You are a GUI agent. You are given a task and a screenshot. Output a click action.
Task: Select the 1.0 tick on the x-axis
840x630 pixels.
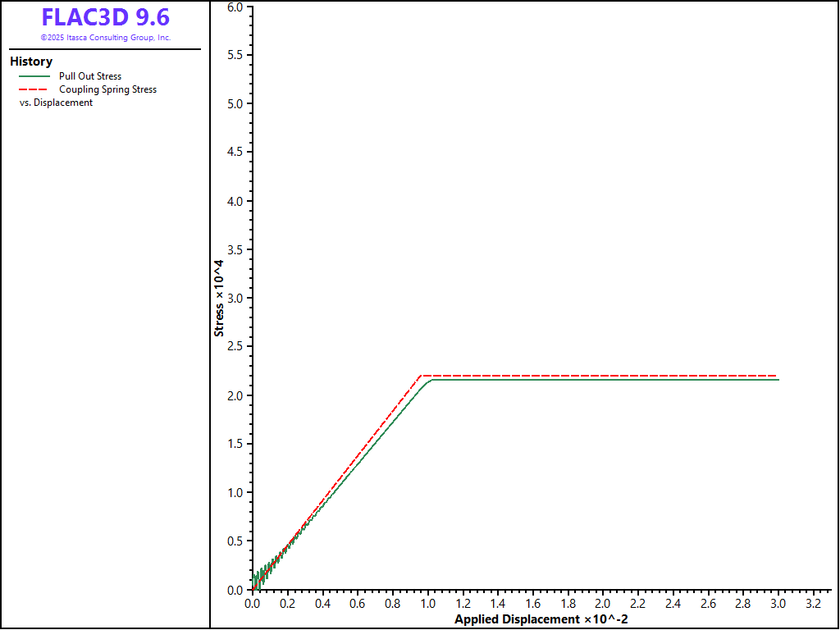point(427,604)
